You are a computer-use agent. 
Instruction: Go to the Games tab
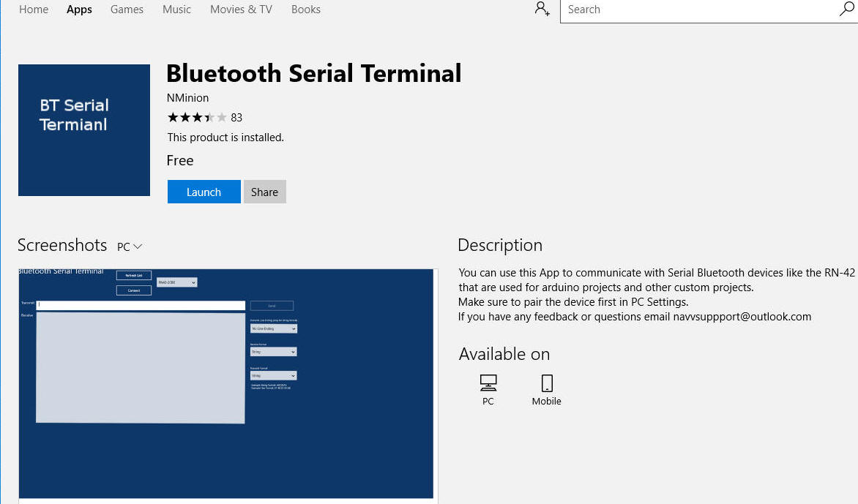pyautogui.click(x=127, y=10)
